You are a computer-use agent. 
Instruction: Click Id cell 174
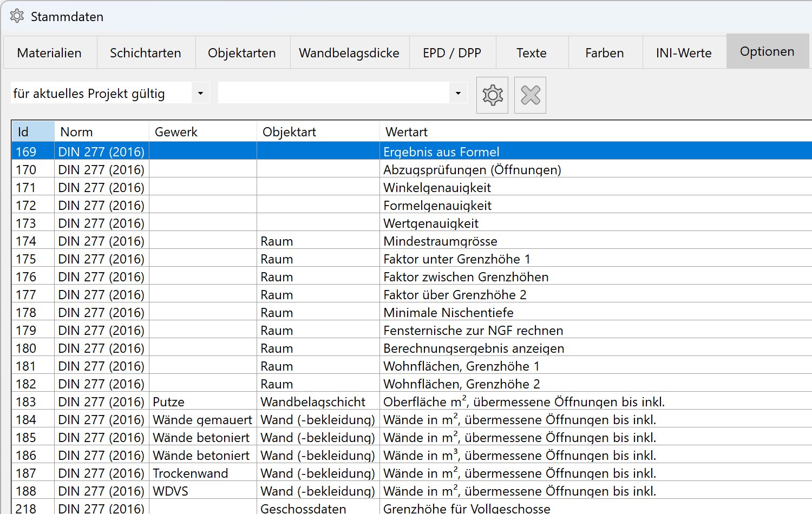click(x=33, y=241)
